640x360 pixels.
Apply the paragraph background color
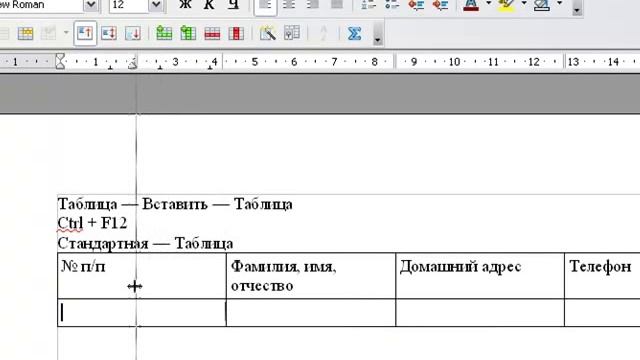pos(542,5)
